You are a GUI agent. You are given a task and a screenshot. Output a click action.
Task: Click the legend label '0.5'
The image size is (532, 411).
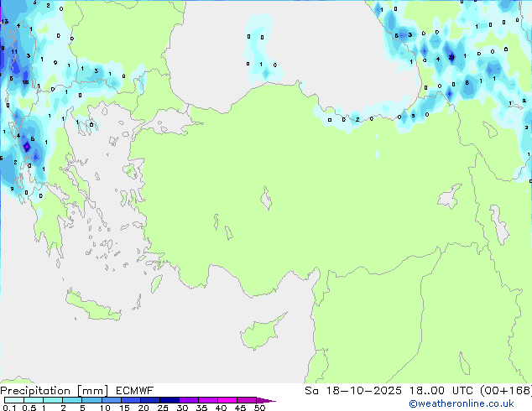29,408
